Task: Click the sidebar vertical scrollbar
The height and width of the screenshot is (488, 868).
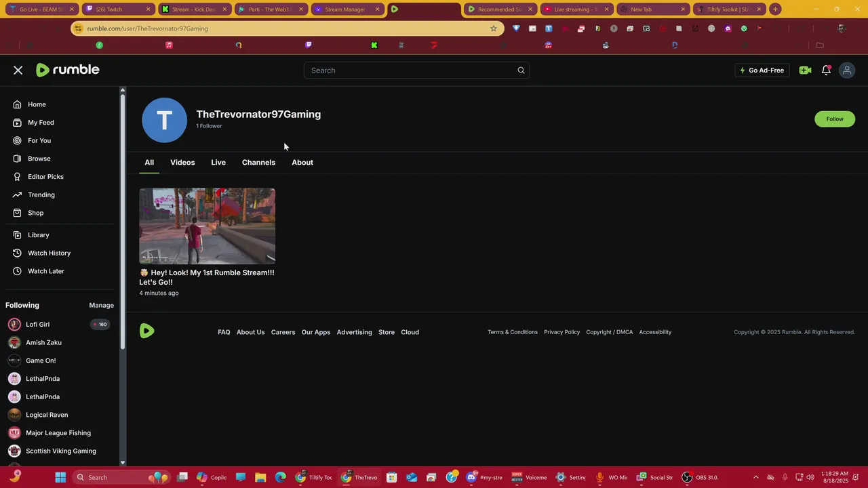Action: point(123,220)
